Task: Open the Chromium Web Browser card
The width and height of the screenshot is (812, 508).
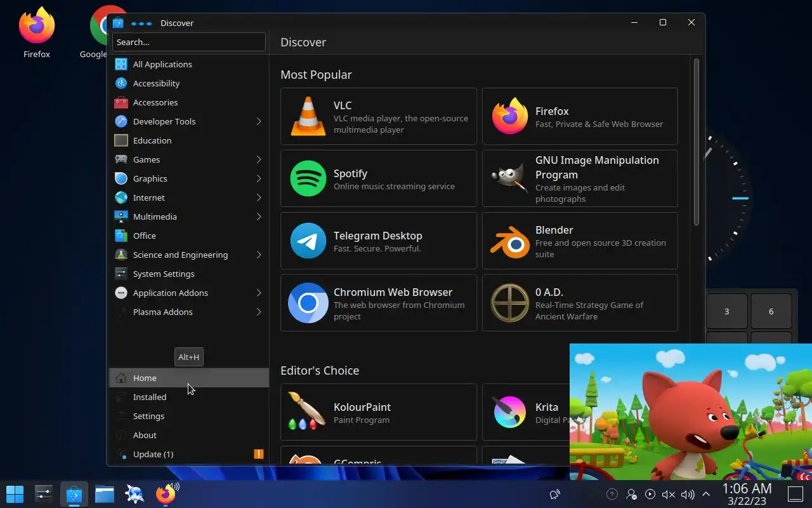Action: coord(379,303)
